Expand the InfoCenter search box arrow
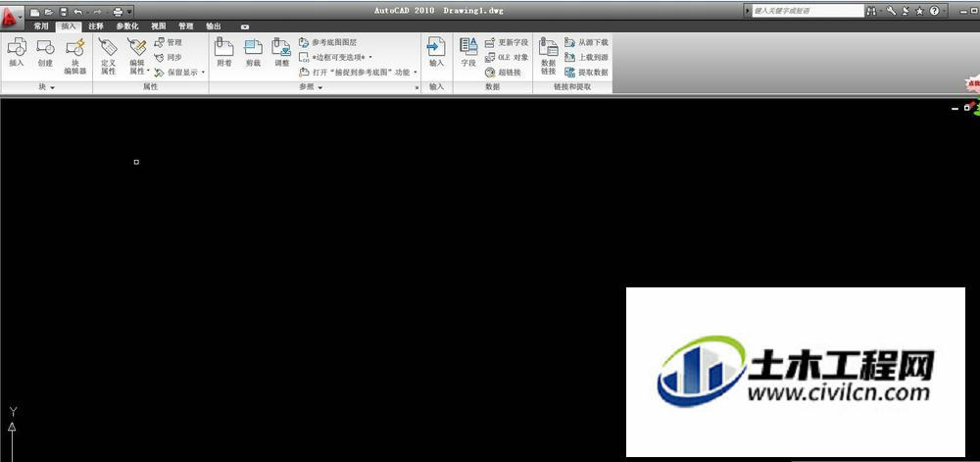Image resolution: width=980 pixels, height=462 pixels. [x=748, y=11]
